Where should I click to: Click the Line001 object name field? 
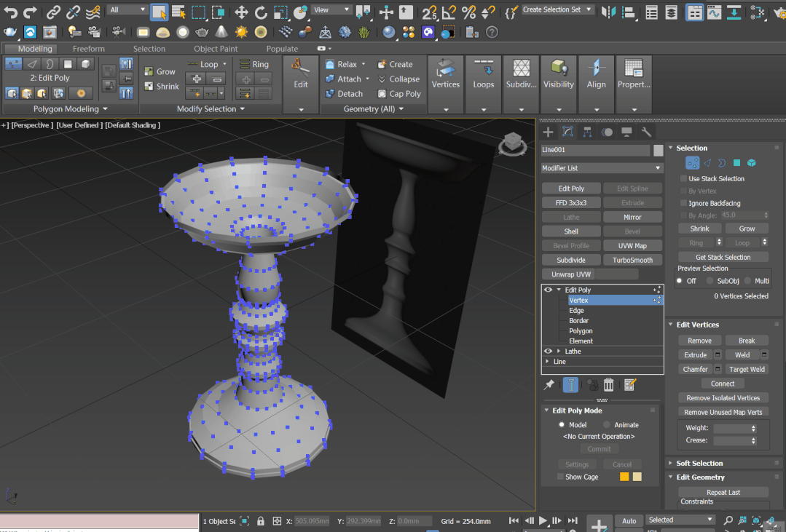click(596, 150)
